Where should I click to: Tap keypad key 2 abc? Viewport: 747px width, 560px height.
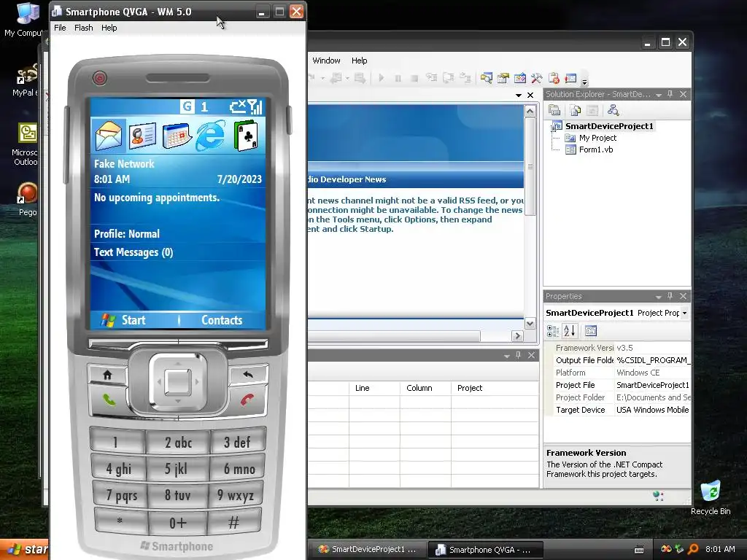click(178, 443)
